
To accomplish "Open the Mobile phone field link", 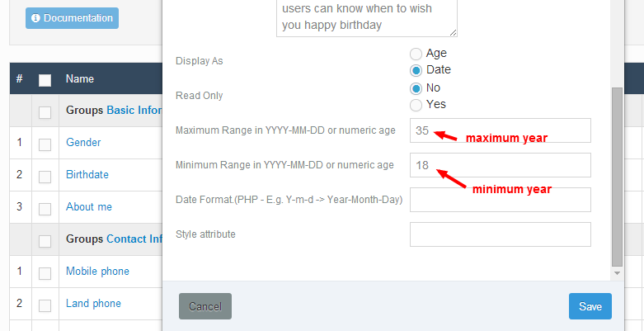I will [x=98, y=271].
